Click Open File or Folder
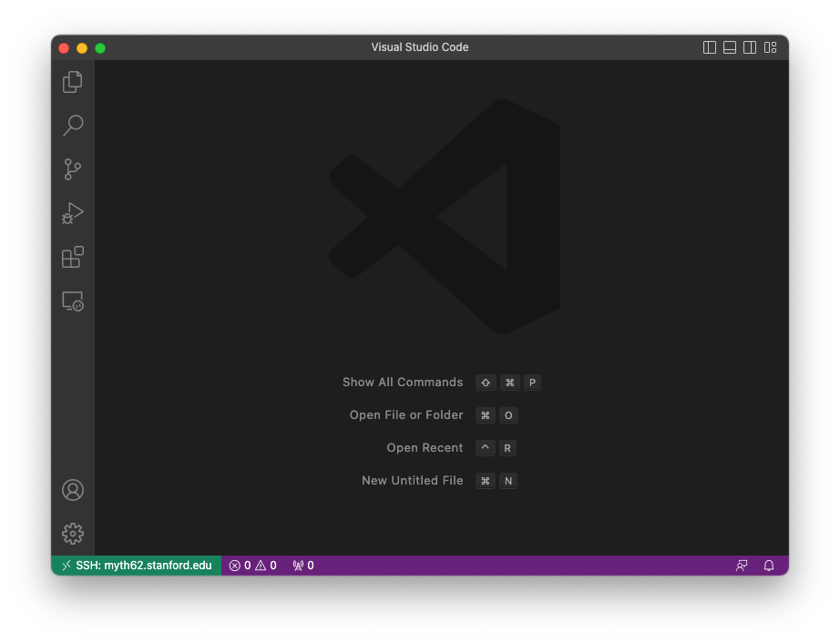The height and width of the screenshot is (643, 840). pos(406,414)
